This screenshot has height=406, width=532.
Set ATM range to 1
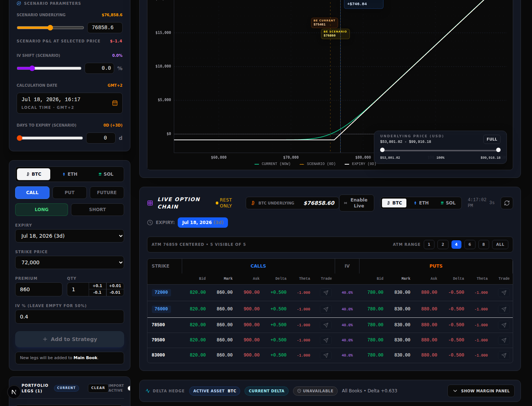click(429, 244)
